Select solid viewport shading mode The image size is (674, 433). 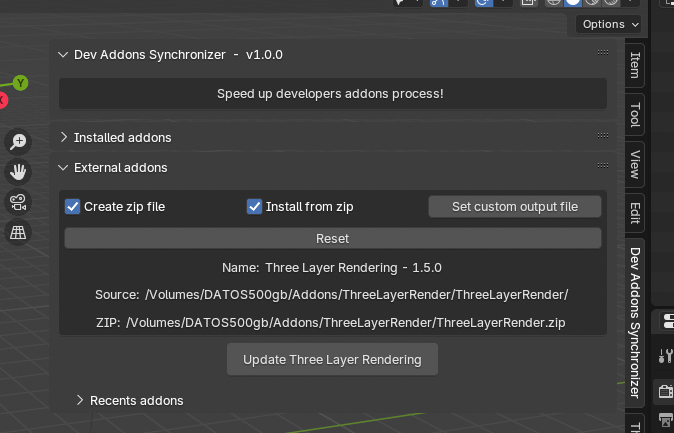(x=573, y=3)
